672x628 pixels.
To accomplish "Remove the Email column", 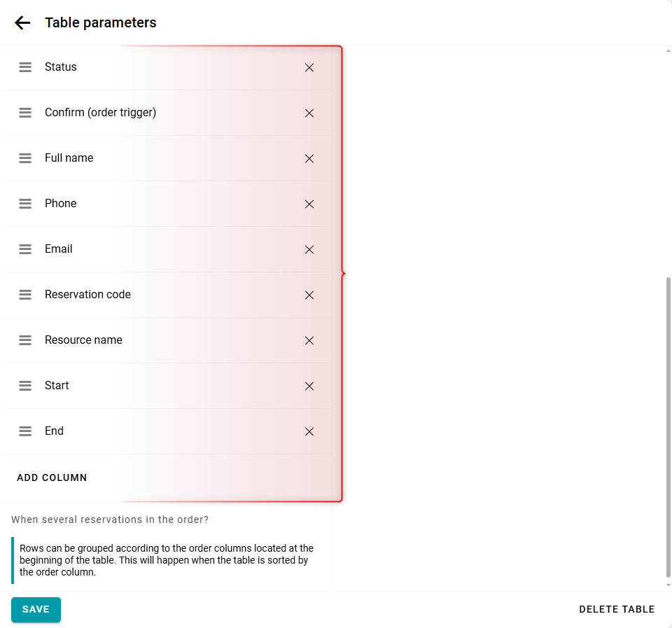I will [309, 249].
